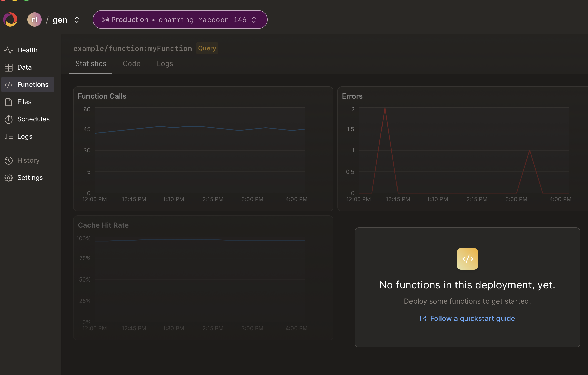Viewport: 588px width, 375px height.
Task: Open the Schedules page
Action: point(28,119)
